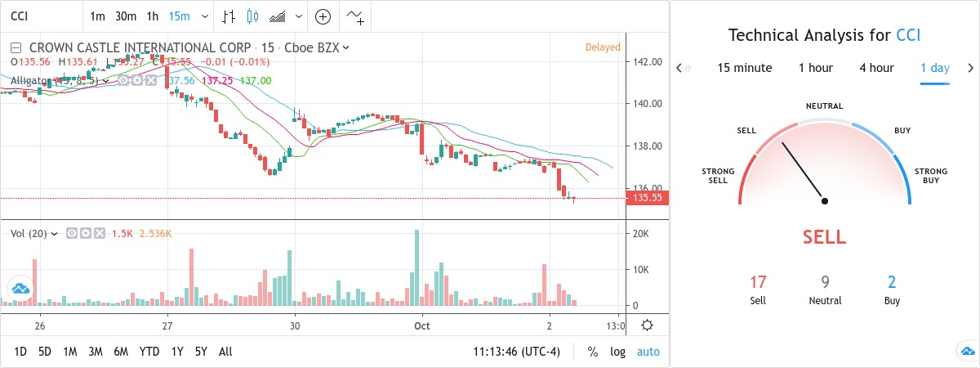Screen dimensions: 980x368
Task: Open Alligator indicator settings gear
Action: 136,80
